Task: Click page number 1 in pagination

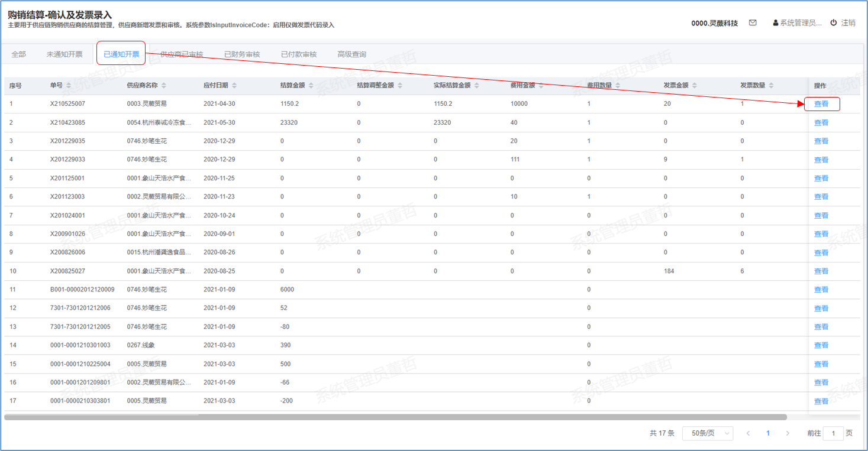Action: [x=768, y=433]
